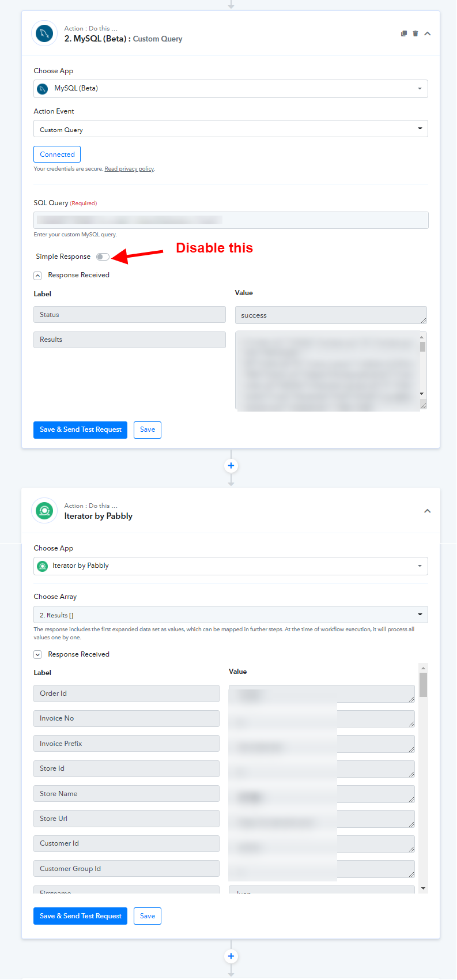Click the Invoice Prefix label field

[126, 744]
